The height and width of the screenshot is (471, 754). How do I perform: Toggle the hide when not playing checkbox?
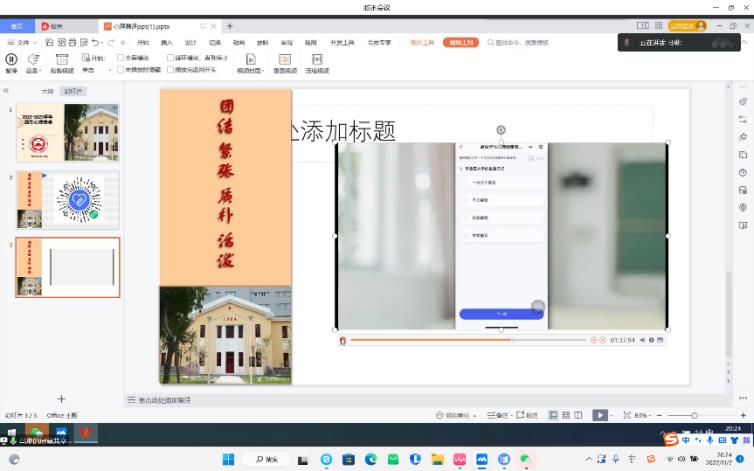(121, 70)
